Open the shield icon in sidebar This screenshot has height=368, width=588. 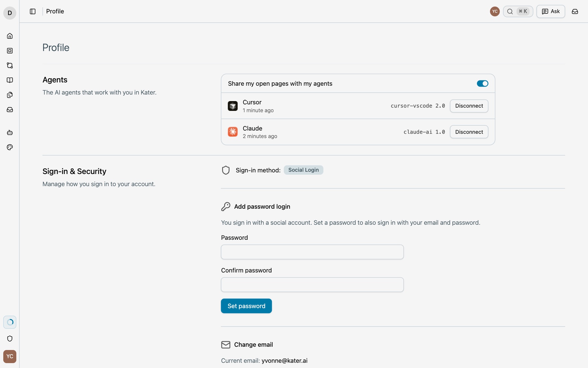pos(10,339)
